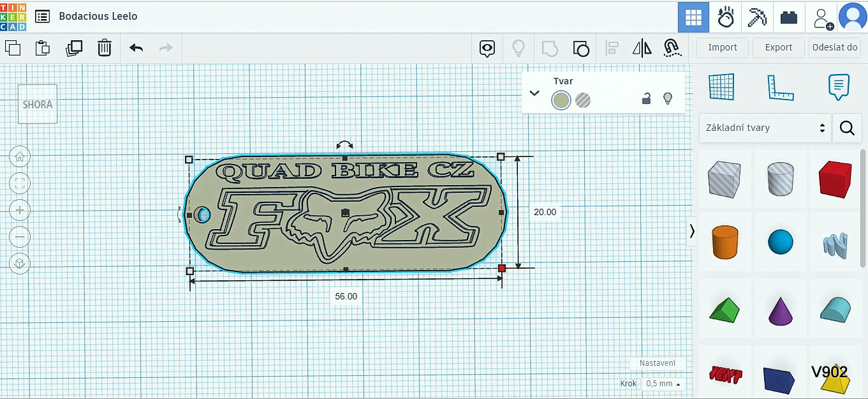
Task: Click the SHORA view cube
Action: point(38,104)
